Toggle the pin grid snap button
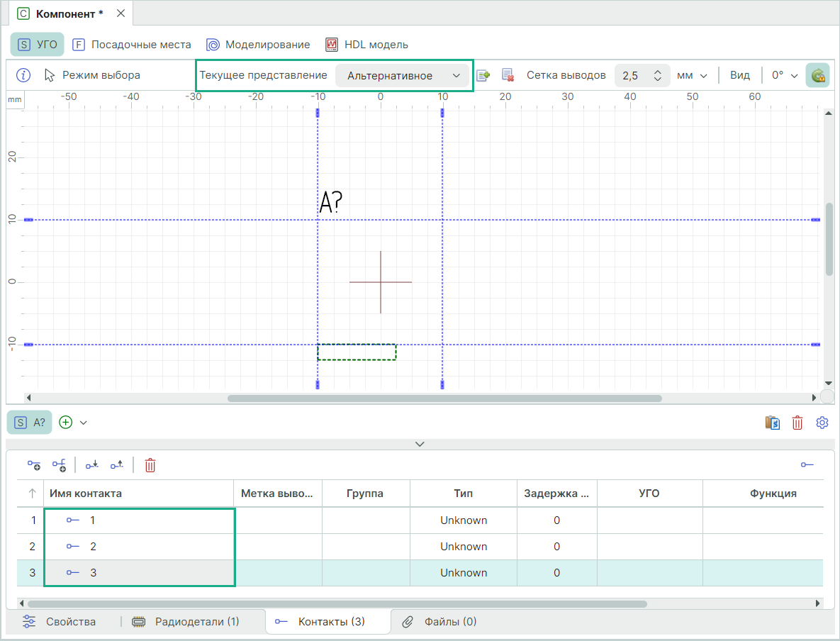 point(818,75)
